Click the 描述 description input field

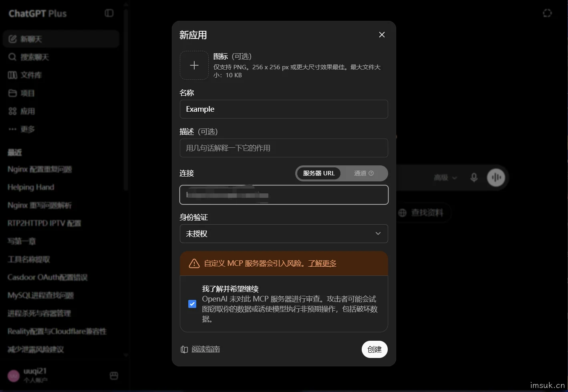284,148
